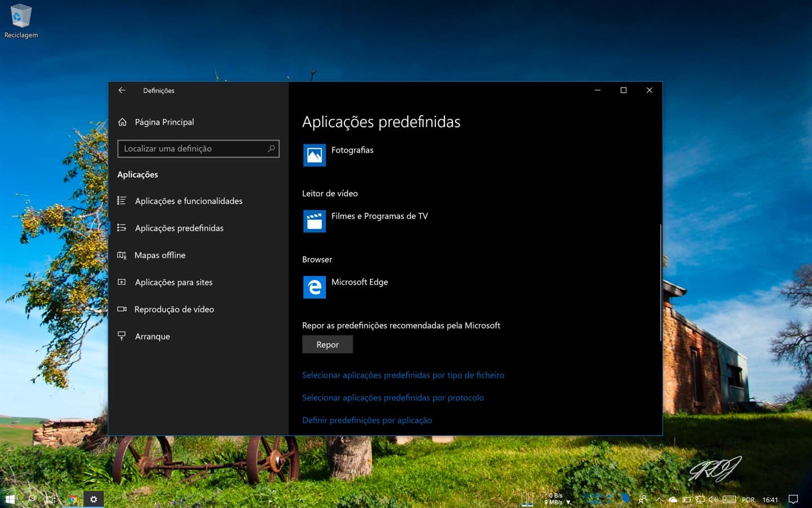
Task: Open the network speed monitor dropdown arrow
Action: point(568,501)
